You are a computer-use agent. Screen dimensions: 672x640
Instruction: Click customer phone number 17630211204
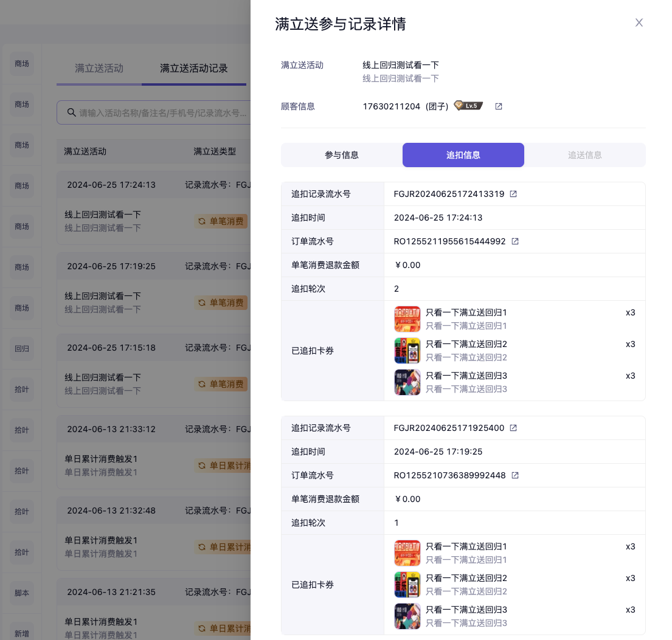pos(391,106)
